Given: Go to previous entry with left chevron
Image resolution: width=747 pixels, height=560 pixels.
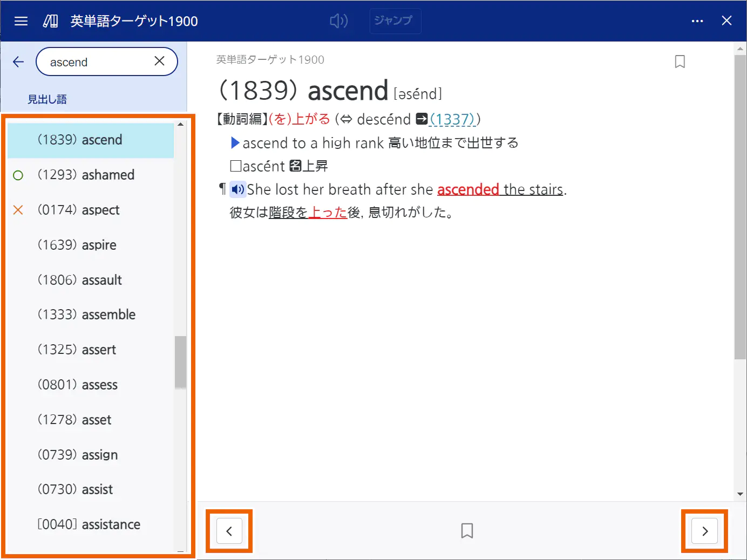Looking at the screenshot, I should click(229, 531).
